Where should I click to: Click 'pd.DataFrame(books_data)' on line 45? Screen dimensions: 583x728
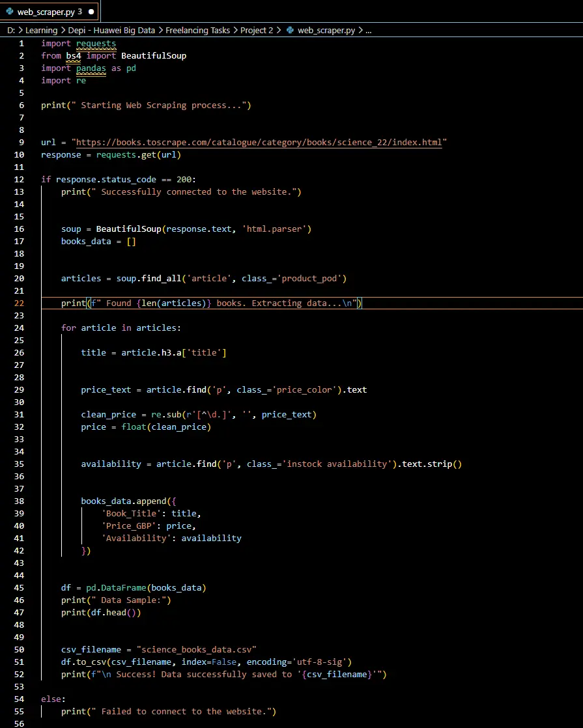pos(147,588)
